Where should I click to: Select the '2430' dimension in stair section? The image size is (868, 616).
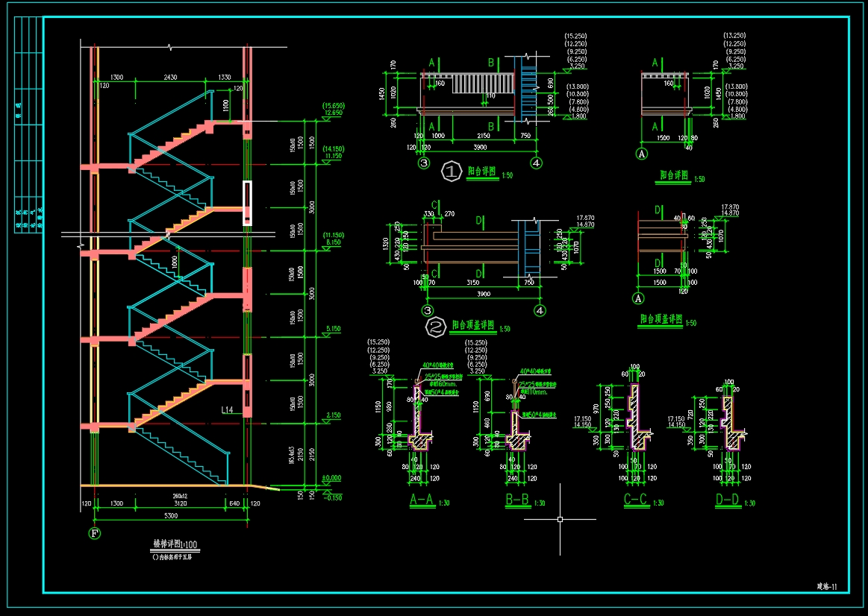(170, 78)
